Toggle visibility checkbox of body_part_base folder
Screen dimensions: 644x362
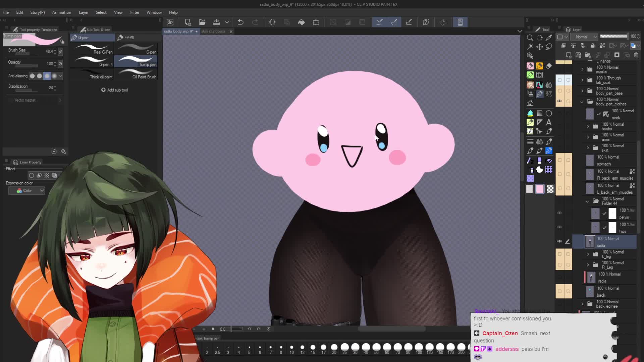point(559,90)
